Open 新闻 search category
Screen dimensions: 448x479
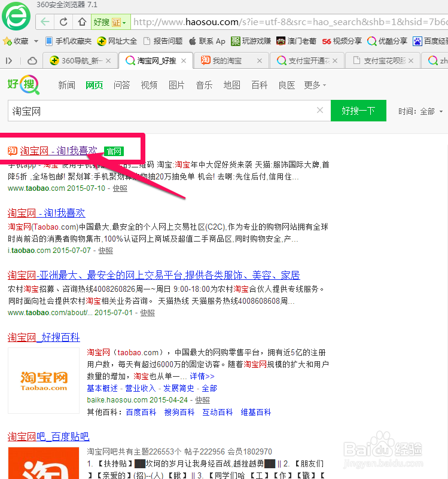pos(66,85)
